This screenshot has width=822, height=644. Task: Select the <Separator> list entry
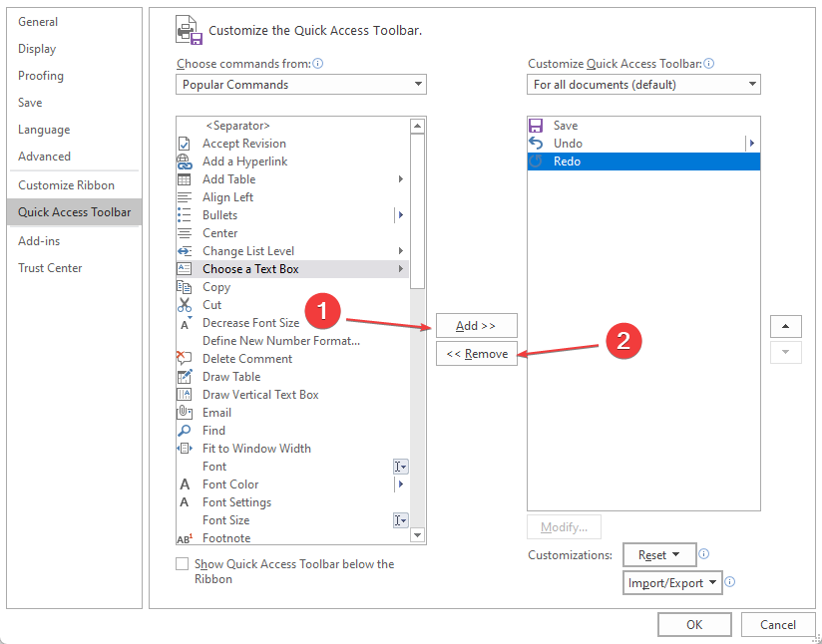tap(292, 126)
